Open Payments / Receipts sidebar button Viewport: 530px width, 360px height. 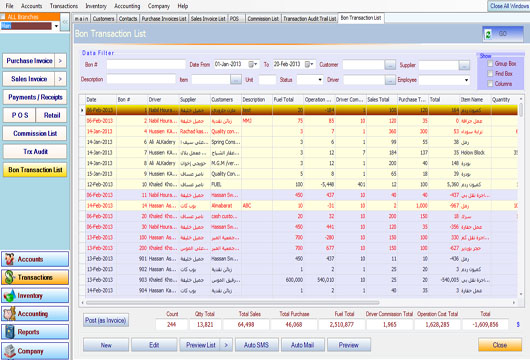[x=35, y=97]
